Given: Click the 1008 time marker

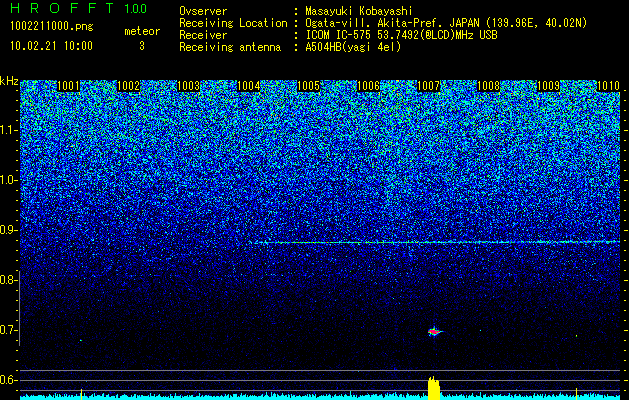Looking at the screenshot, I should click(488, 86).
